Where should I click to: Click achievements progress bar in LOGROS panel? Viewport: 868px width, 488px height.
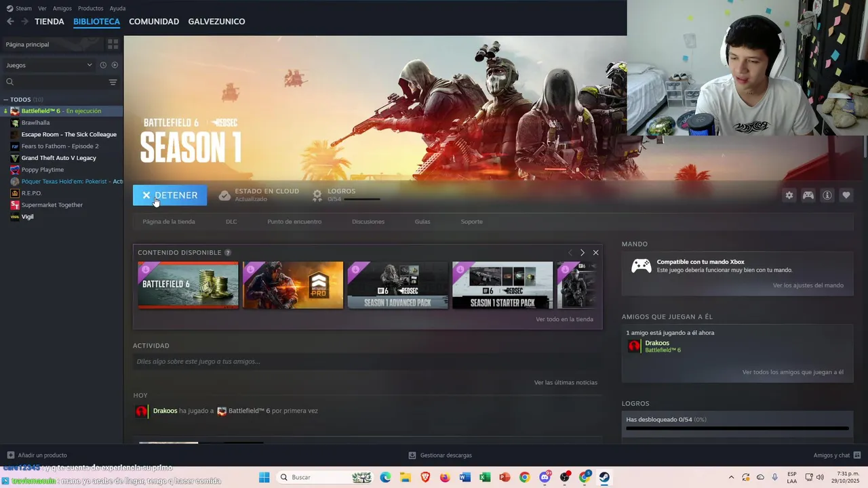(x=737, y=428)
